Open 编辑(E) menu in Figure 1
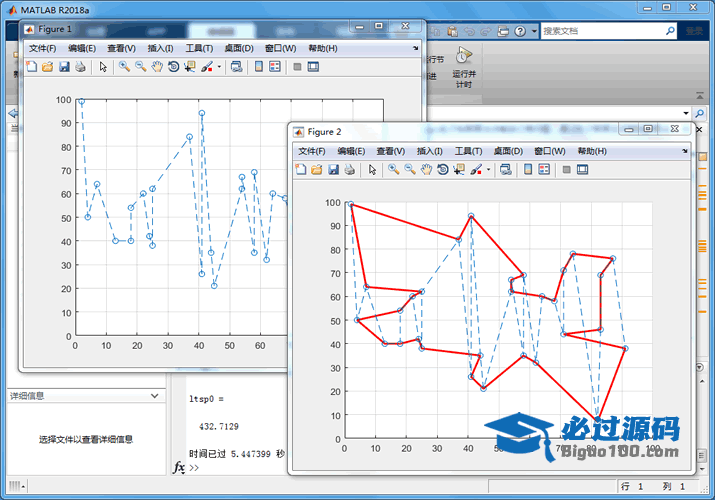The height and width of the screenshot is (500, 715). click(x=82, y=48)
